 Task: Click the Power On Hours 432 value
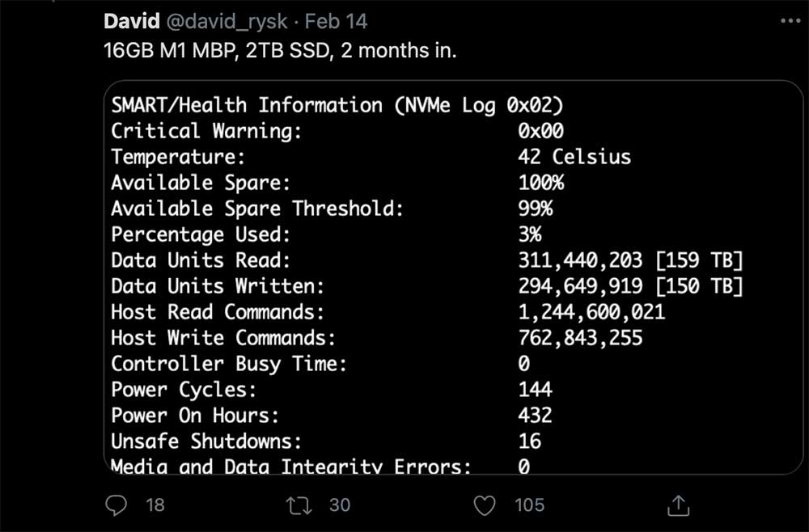(x=535, y=416)
